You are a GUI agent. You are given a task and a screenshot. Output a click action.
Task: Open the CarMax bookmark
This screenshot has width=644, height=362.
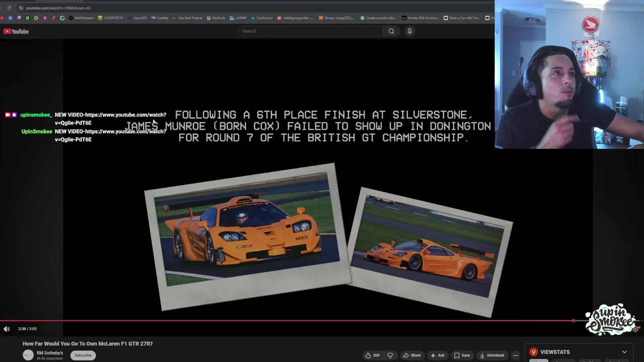tap(160, 18)
